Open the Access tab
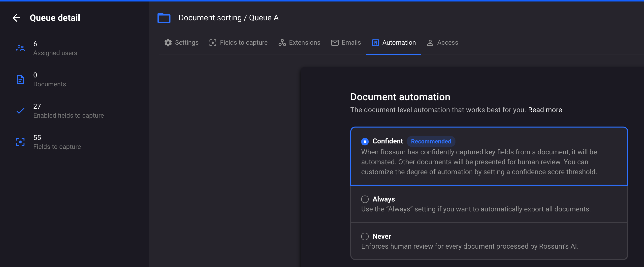 point(442,43)
